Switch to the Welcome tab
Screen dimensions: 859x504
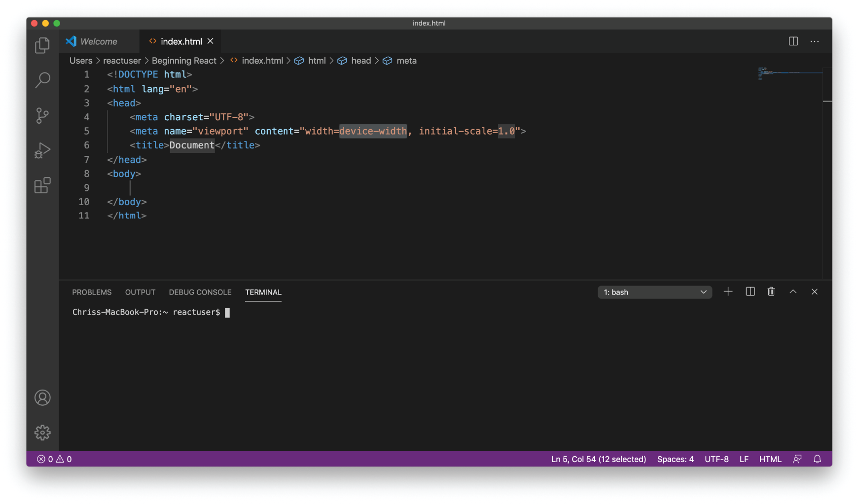pyautogui.click(x=99, y=41)
